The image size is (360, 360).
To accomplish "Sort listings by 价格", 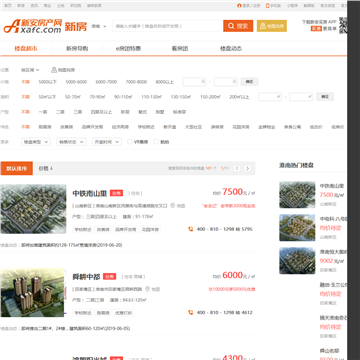I will [x=46, y=168].
